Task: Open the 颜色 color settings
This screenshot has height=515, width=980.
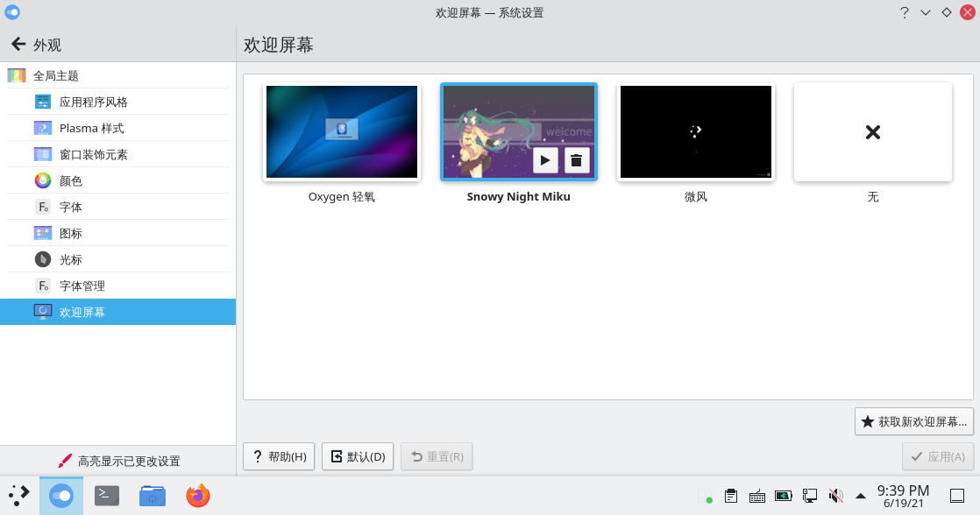Action: click(x=70, y=181)
